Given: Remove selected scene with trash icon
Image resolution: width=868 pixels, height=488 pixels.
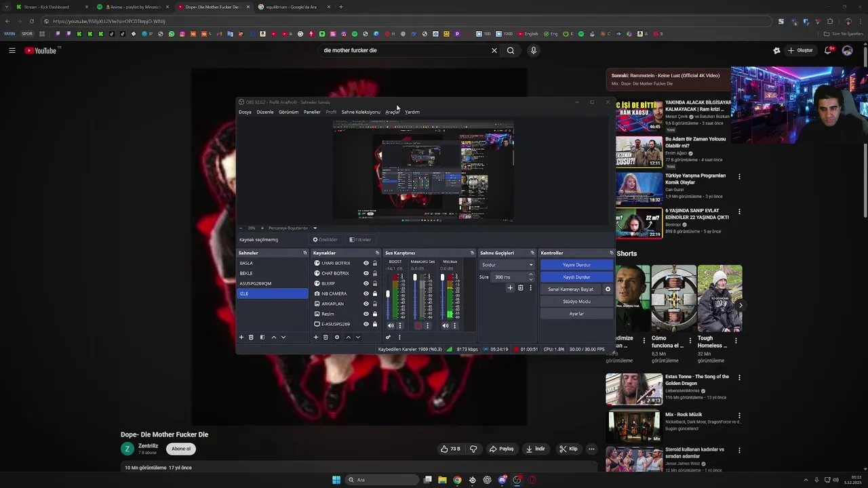Looking at the screenshot, I should [x=251, y=337].
